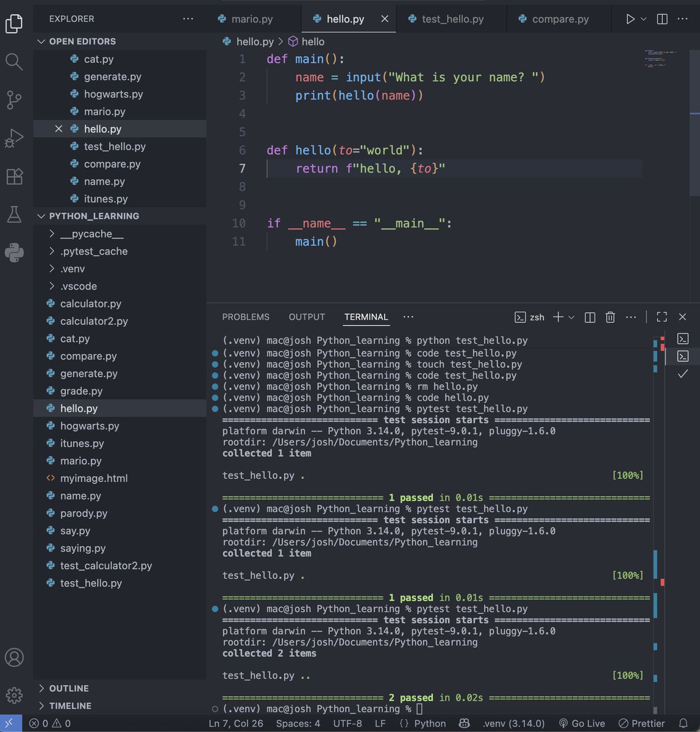Open Copilot status icon
The width and height of the screenshot is (700, 732).
[464, 723]
